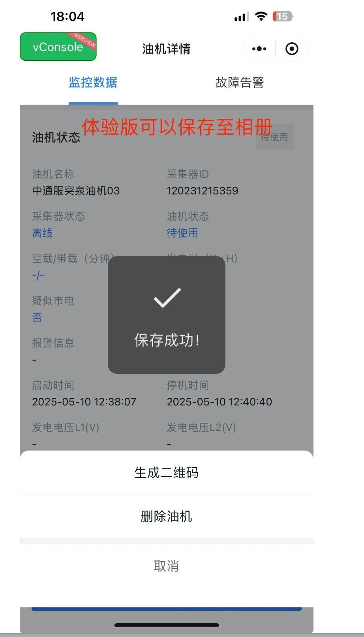Viewport: 364px width, 637px height.
Task: Tap the collector ID 120231215359
Action: coord(203,191)
